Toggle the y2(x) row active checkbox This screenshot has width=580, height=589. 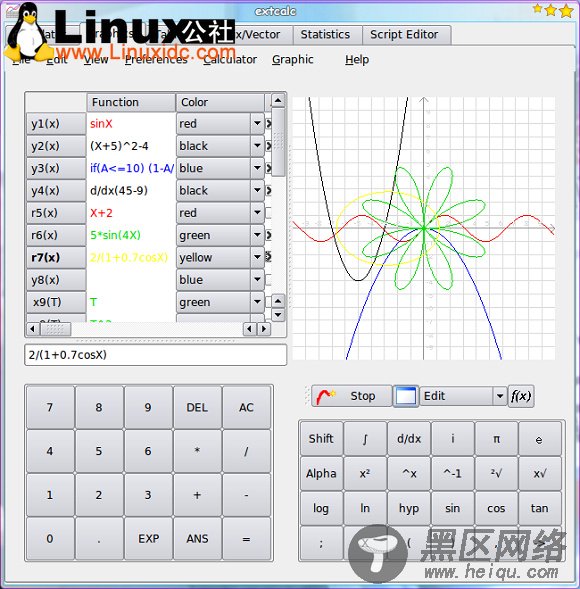coord(268,146)
